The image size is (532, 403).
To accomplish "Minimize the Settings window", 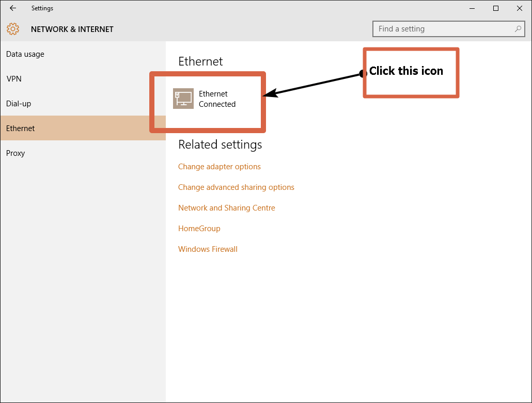I will (x=472, y=8).
